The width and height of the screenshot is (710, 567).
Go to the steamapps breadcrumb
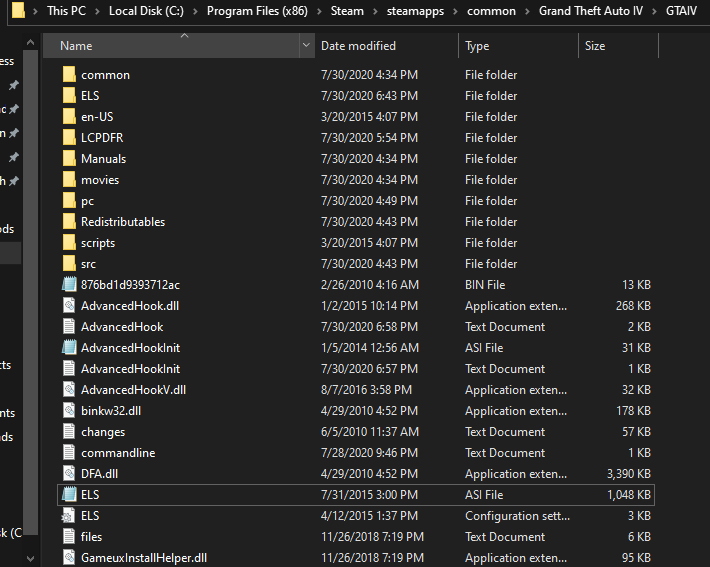(x=415, y=11)
